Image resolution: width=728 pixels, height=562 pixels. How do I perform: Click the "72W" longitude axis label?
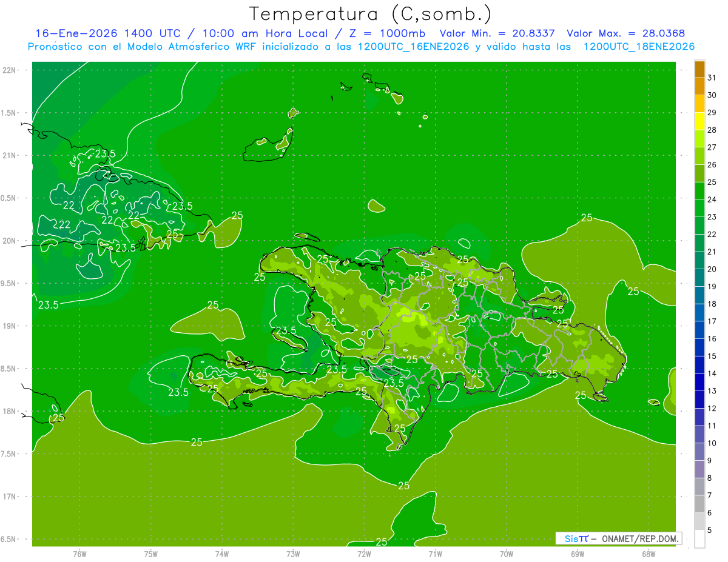click(364, 554)
